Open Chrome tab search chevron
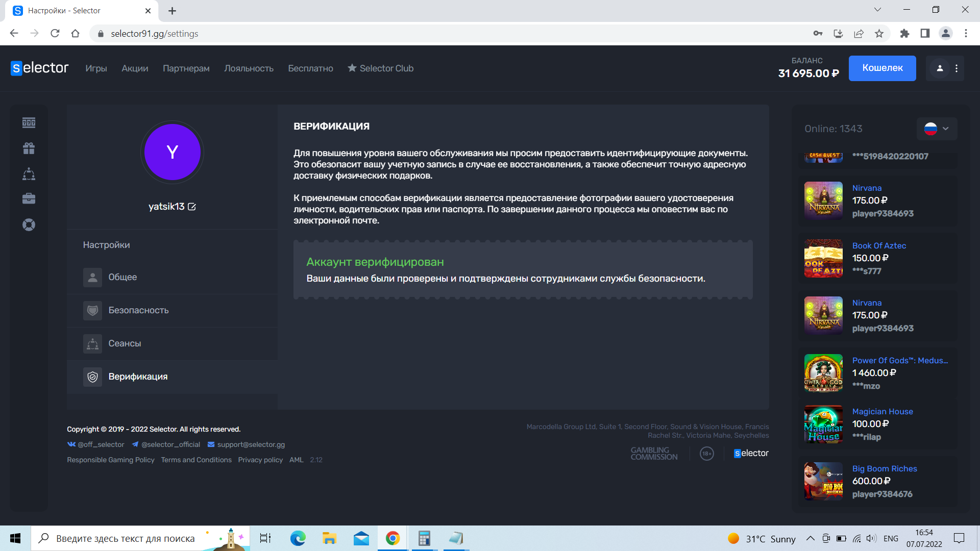The image size is (980, 551). pos(877,10)
